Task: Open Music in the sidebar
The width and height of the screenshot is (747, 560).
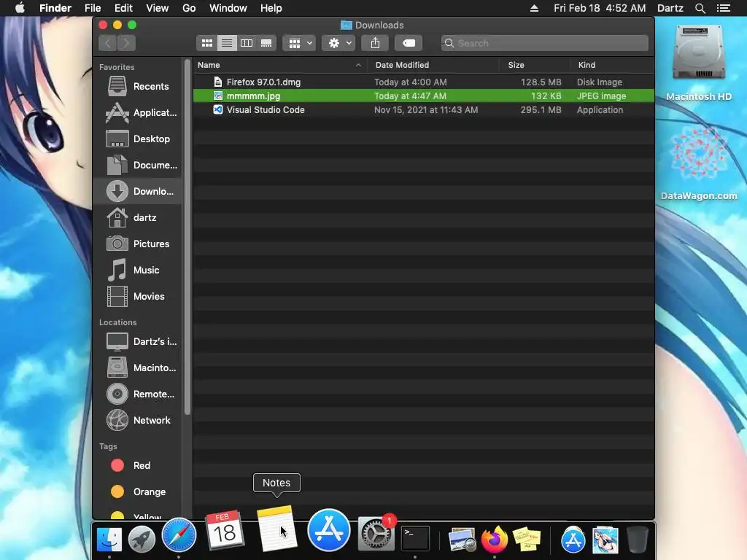Action: click(138, 270)
